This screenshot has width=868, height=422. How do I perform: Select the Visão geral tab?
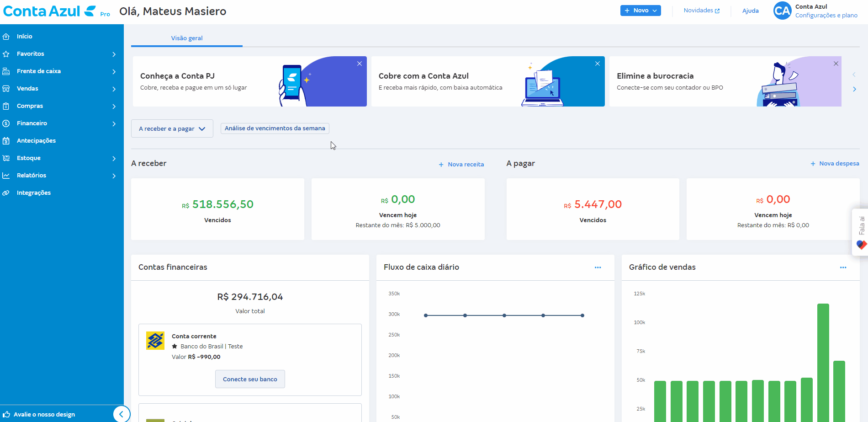(x=187, y=38)
